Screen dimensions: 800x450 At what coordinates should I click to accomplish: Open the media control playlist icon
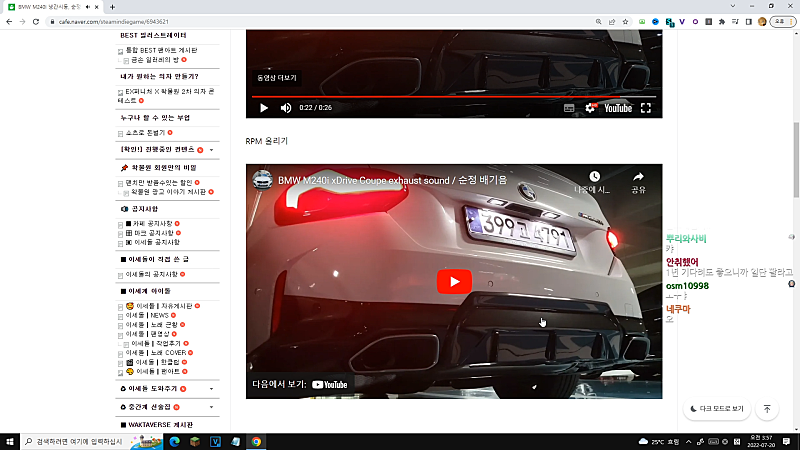(x=735, y=21)
